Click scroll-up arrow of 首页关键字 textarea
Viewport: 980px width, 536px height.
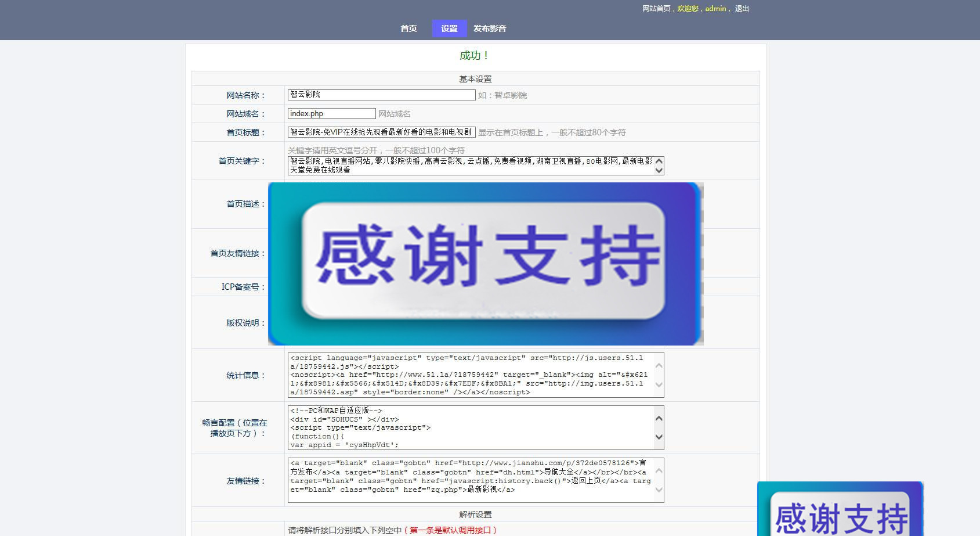[659, 161]
